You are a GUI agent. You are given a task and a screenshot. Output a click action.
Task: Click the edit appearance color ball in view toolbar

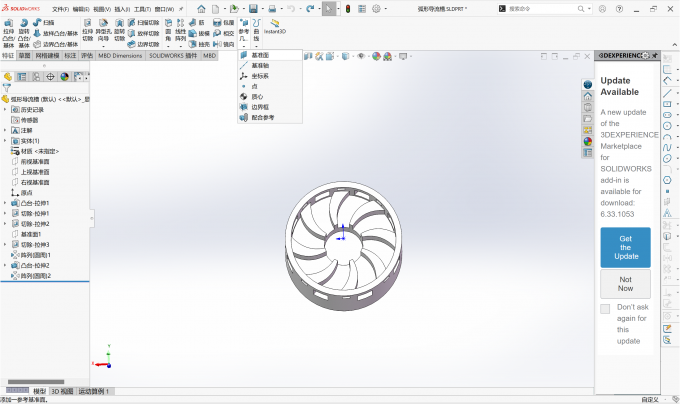point(376,56)
